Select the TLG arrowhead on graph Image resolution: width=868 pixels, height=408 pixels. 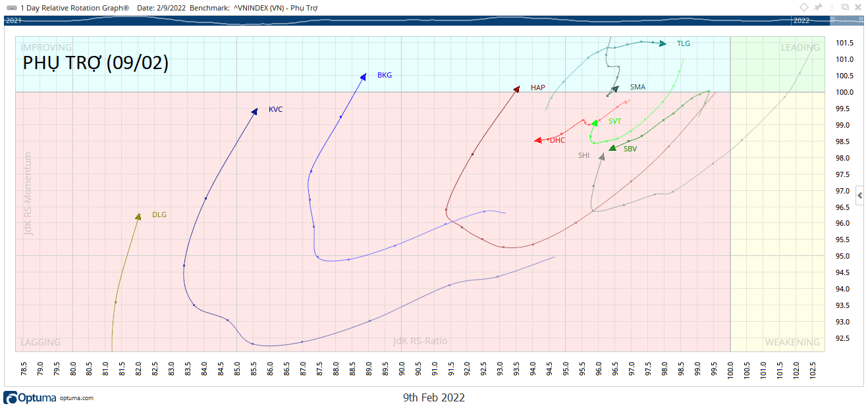point(663,43)
